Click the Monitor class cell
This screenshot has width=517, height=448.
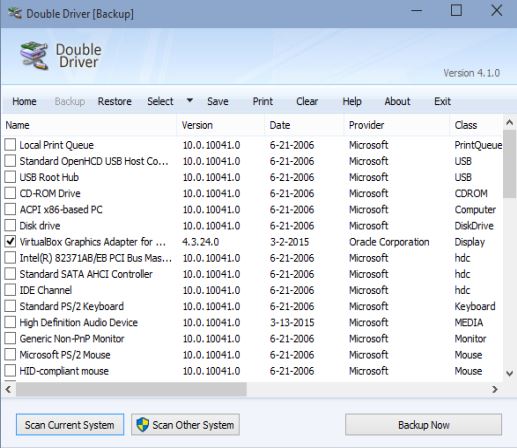click(x=470, y=339)
